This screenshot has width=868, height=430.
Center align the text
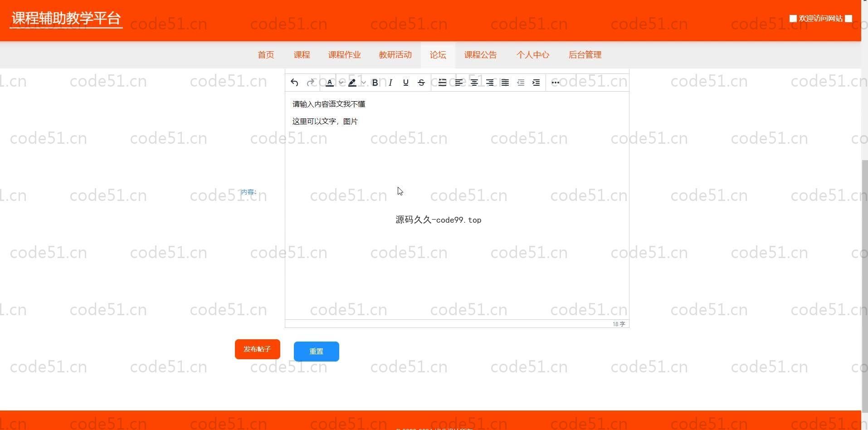(474, 83)
